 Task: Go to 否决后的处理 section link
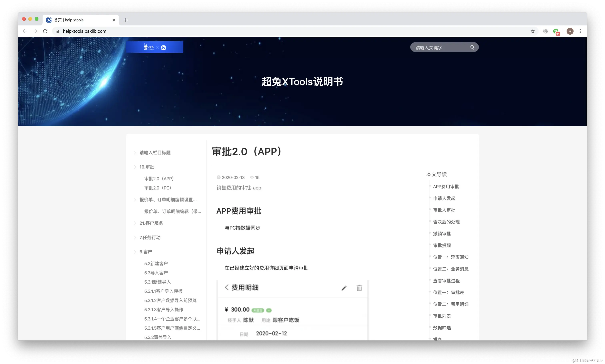point(446,222)
